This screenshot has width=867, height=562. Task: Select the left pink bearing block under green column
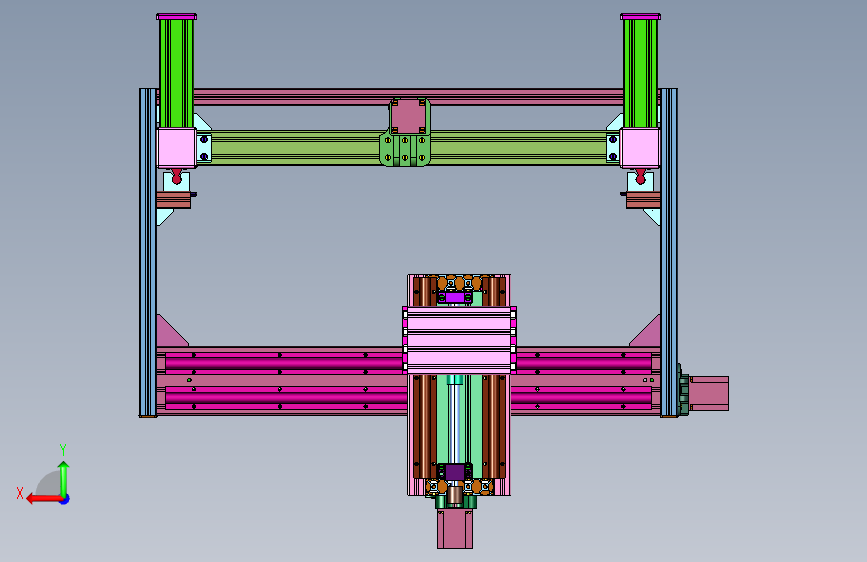(176, 148)
